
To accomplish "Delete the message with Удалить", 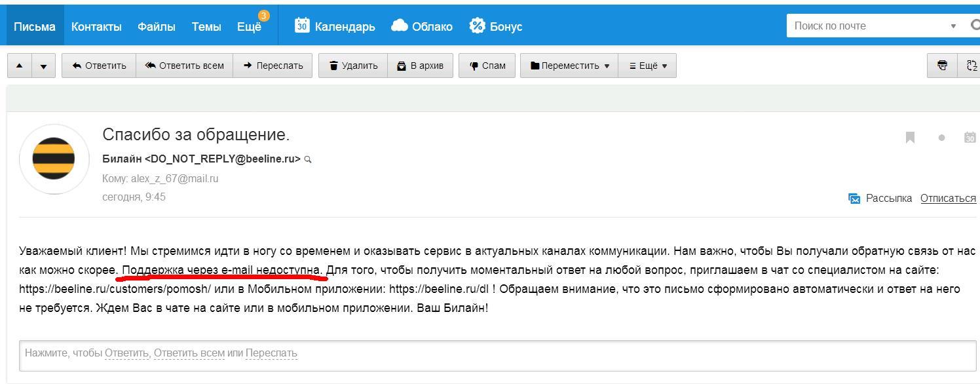I will point(353,66).
